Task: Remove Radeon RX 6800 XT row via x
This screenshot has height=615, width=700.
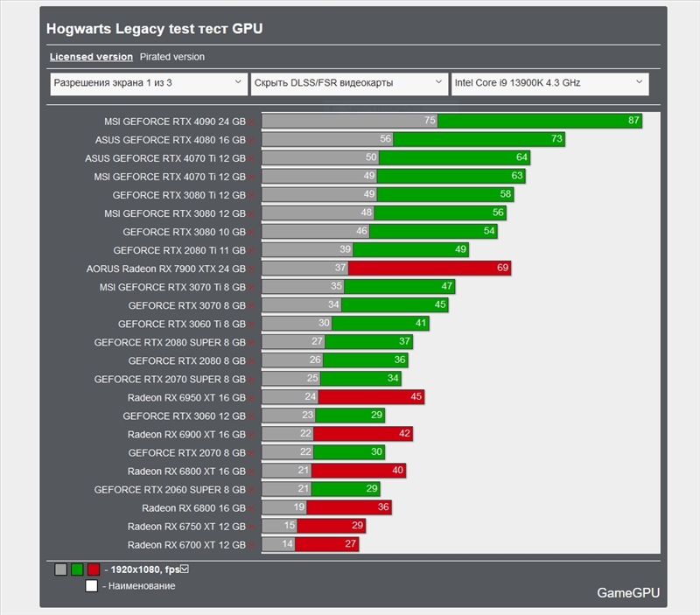Action: pyautogui.click(x=252, y=472)
